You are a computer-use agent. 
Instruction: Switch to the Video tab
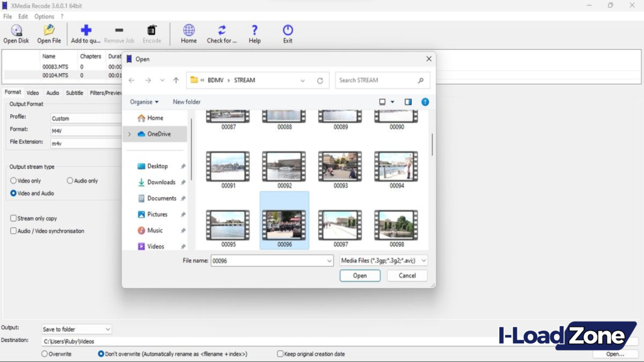[x=32, y=92]
